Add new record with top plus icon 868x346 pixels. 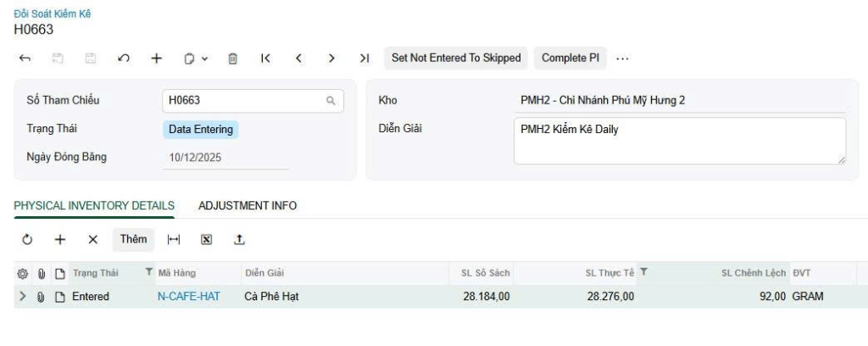[157, 59]
